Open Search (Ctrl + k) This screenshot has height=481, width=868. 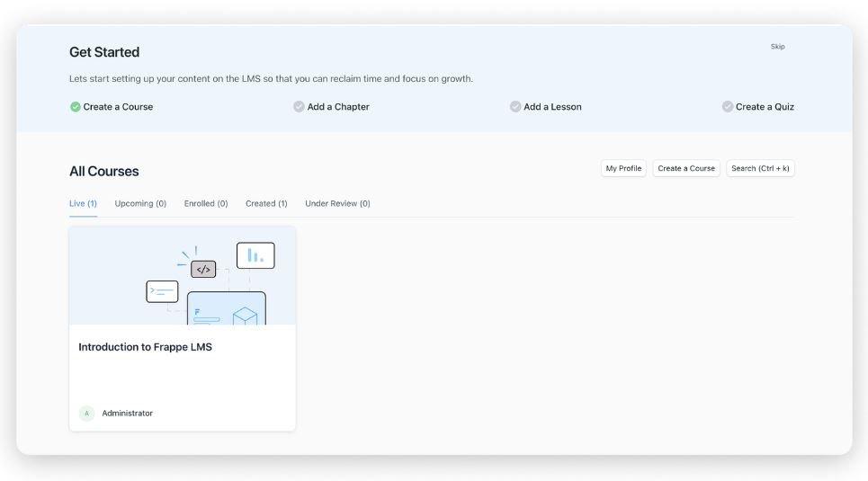point(761,168)
